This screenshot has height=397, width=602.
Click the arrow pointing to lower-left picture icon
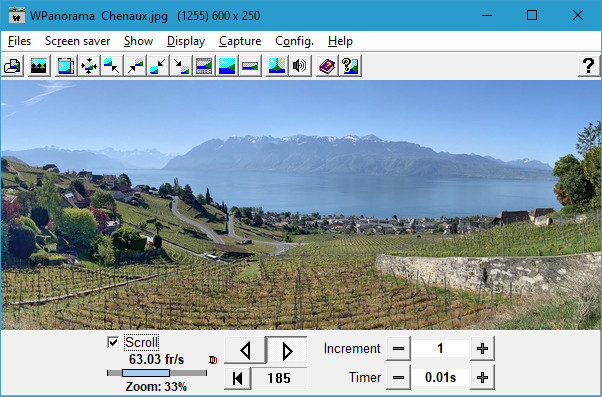158,66
